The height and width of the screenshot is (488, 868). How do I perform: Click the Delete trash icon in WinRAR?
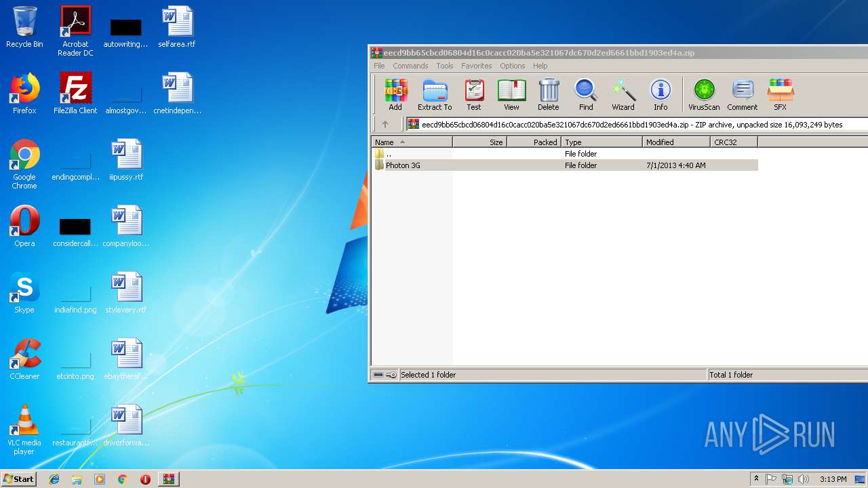tap(549, 94)
